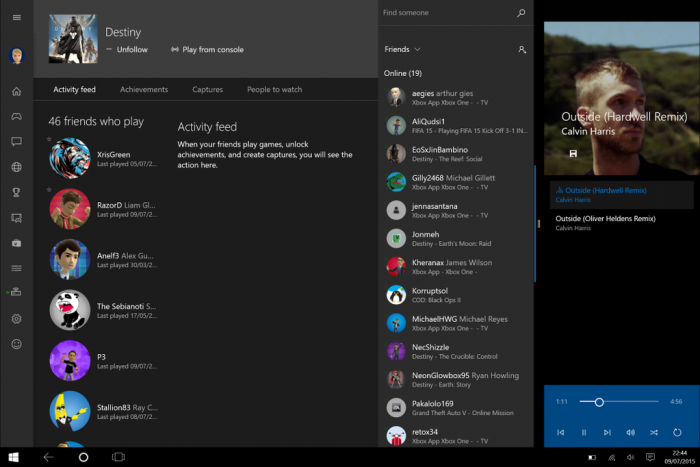This screenshot has height=467, width=700.
Task: Open the hamburger menu in the sidebar
Action: click(16, 18)
